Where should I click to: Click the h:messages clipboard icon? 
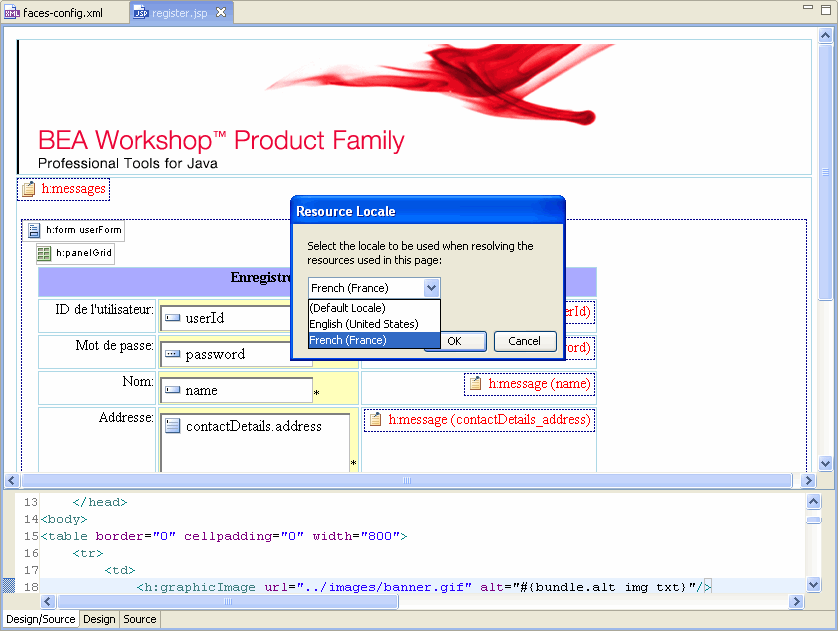29,189
